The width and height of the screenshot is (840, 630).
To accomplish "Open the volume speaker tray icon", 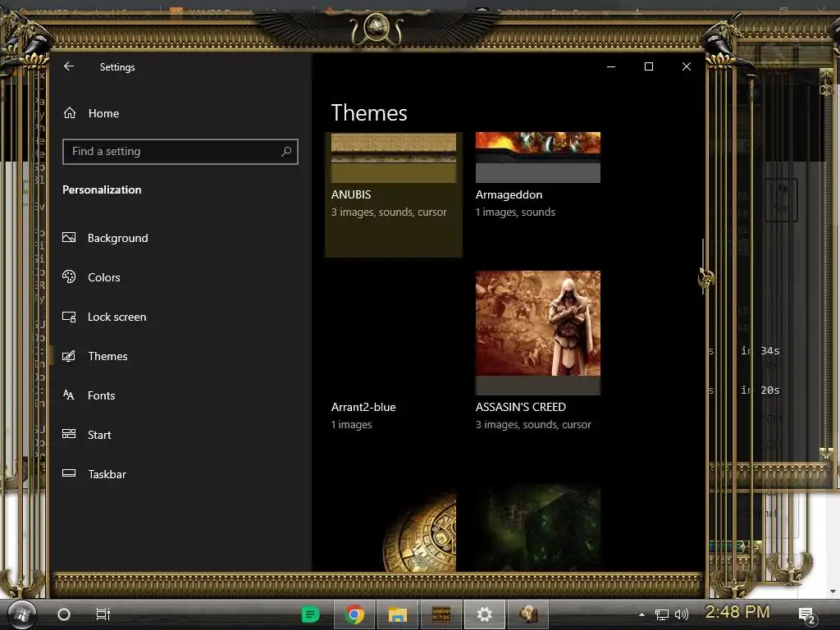I will click(681, 615).
